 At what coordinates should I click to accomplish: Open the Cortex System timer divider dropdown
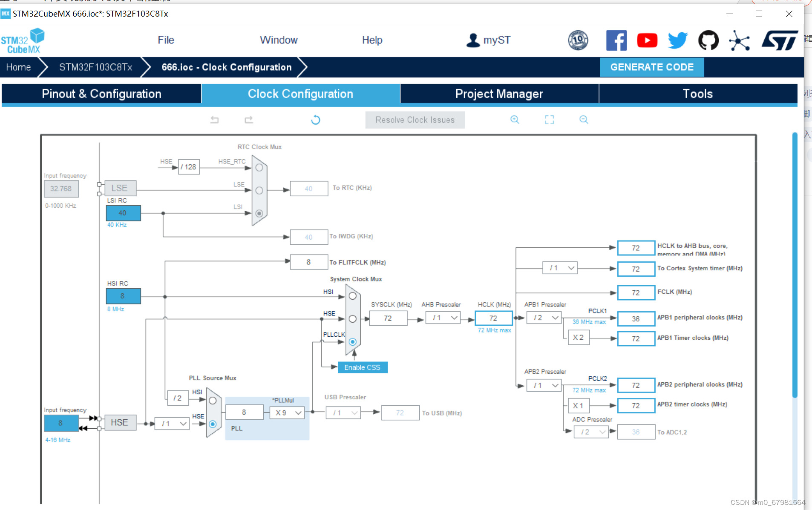point(560,268)
